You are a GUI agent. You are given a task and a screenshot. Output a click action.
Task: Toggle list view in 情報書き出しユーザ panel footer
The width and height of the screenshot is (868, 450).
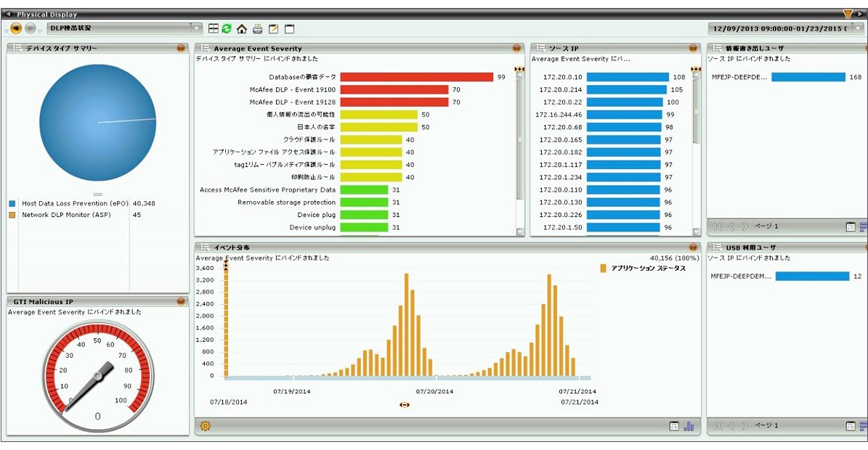[x=851, y=226]
